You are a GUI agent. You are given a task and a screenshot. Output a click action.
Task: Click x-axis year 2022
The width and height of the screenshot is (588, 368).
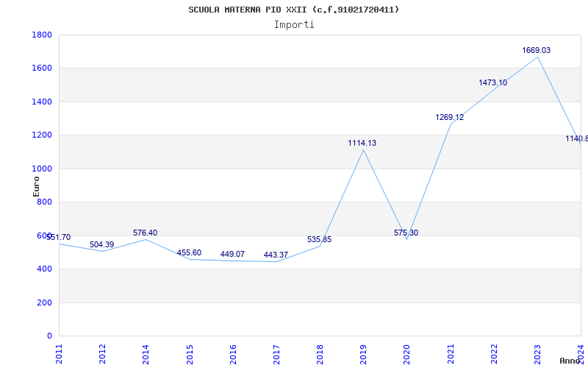494,354
